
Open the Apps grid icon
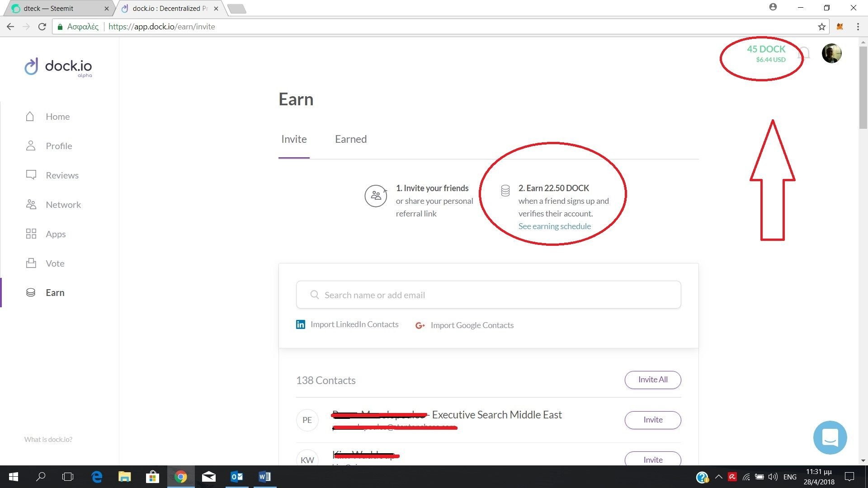coord(31,234)
